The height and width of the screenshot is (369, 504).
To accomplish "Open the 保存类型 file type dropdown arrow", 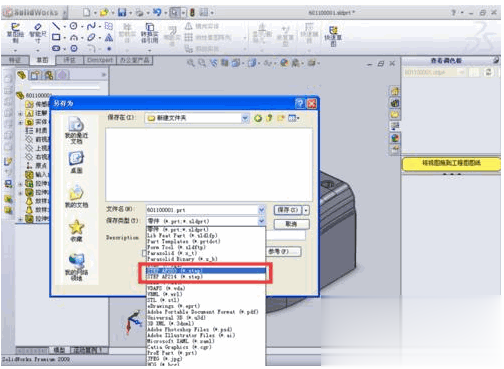I will 261,221.
